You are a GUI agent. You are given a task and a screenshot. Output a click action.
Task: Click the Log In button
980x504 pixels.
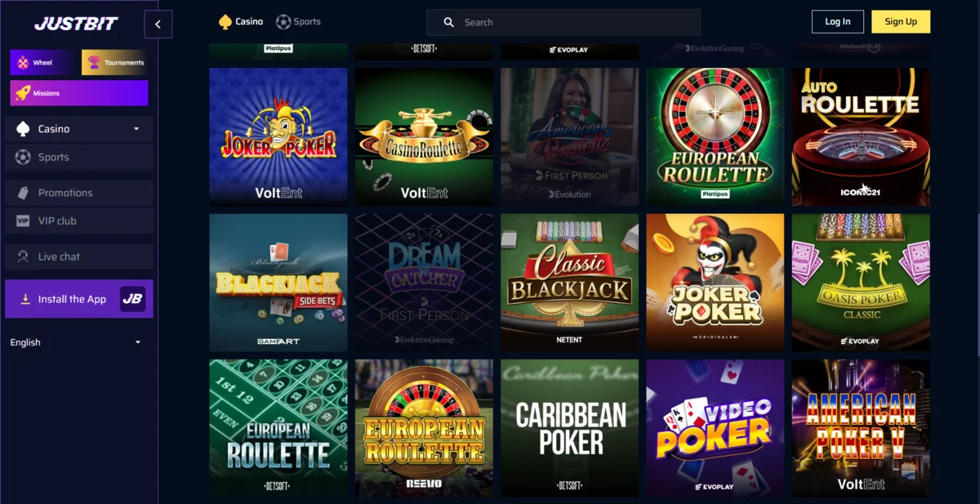pos(838,22)
